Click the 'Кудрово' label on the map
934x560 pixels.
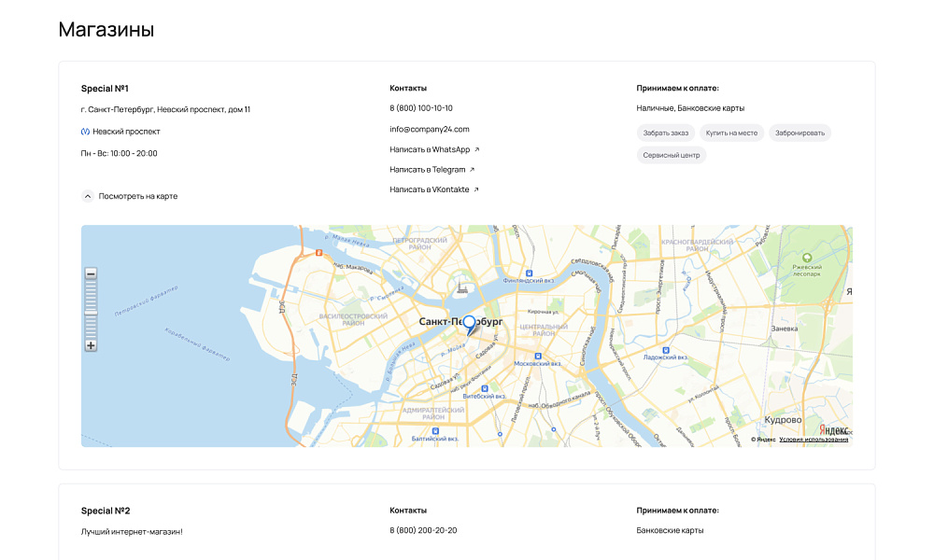point(783,420)
